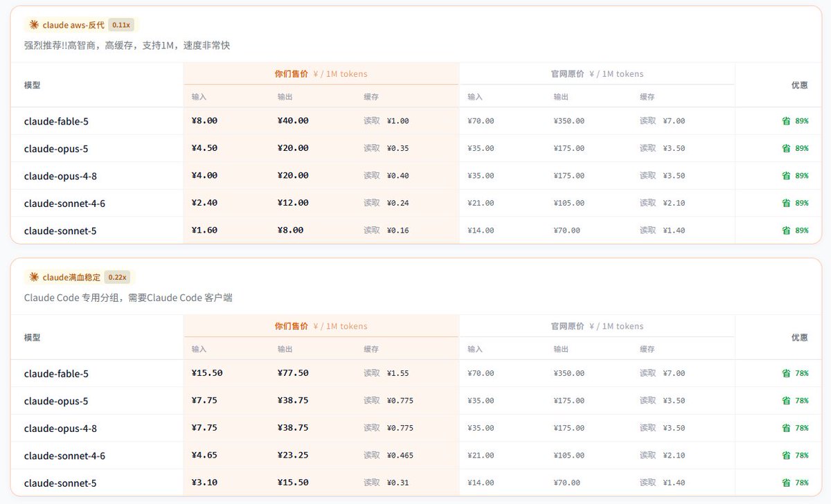Select claude-sonnet-4-6 row name in aws-反代 table
The width and height of the screenshot is (831, 504).
tap(64, 204)
